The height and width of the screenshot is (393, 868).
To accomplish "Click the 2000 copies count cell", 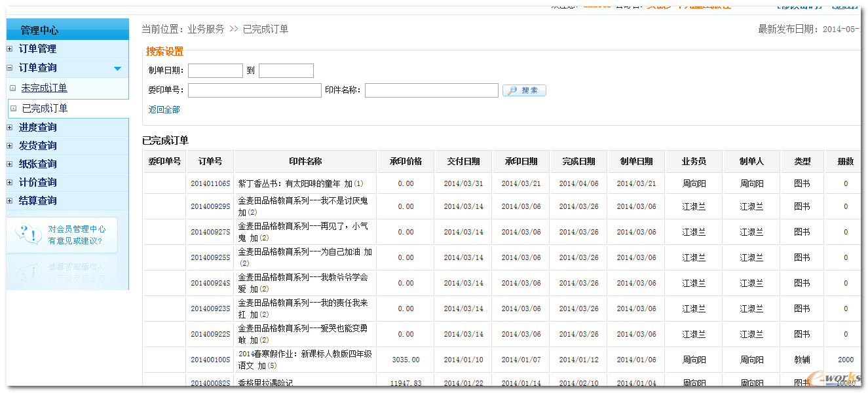I will coord(846,360).
